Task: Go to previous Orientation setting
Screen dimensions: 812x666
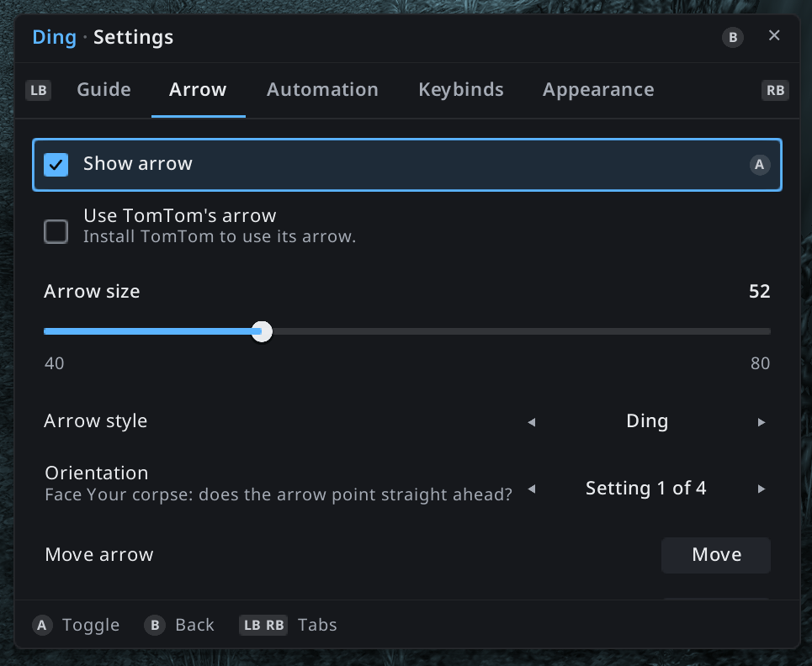Action: [x=531, y=489]
